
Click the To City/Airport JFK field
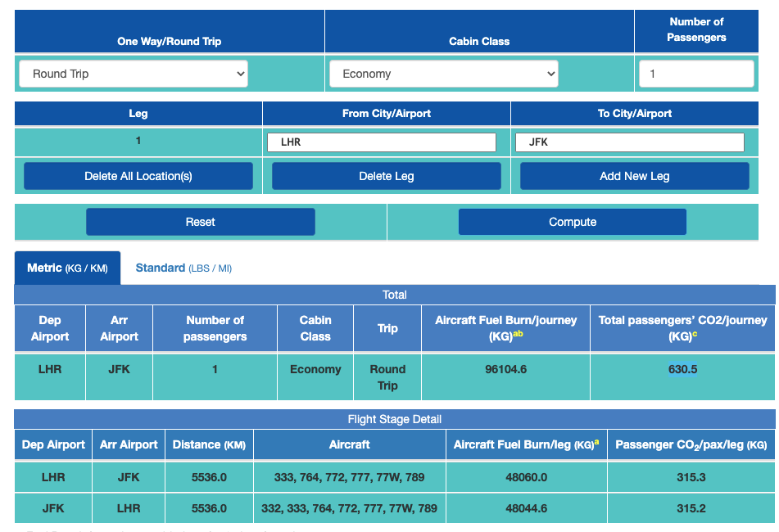[629, 142]
